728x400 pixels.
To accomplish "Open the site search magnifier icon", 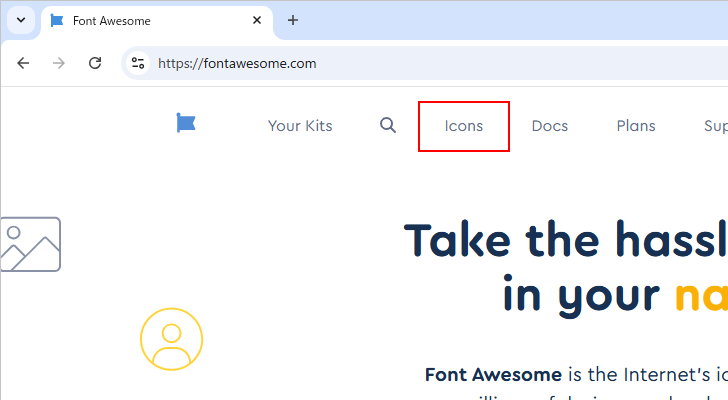I will click(388, 126).
